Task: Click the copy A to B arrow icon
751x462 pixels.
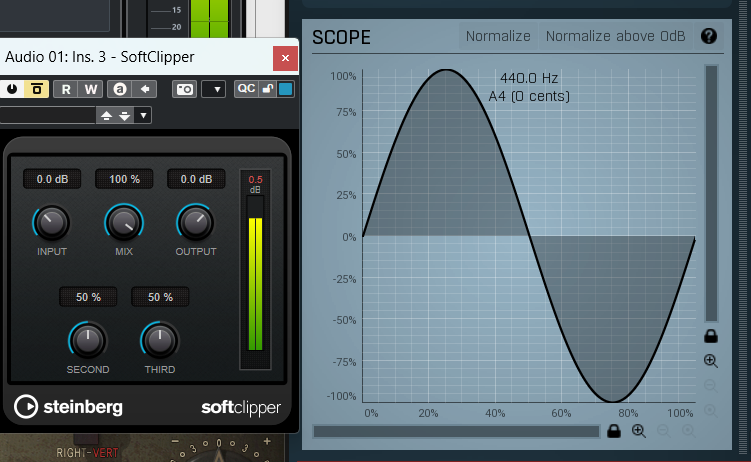Action: tap(145, 89)
